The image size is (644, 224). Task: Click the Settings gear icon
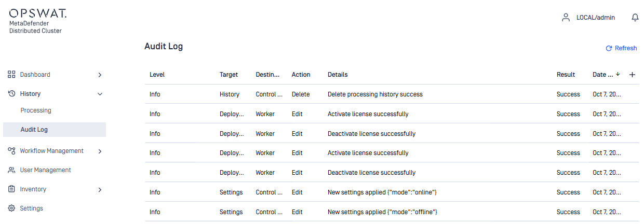11,208
